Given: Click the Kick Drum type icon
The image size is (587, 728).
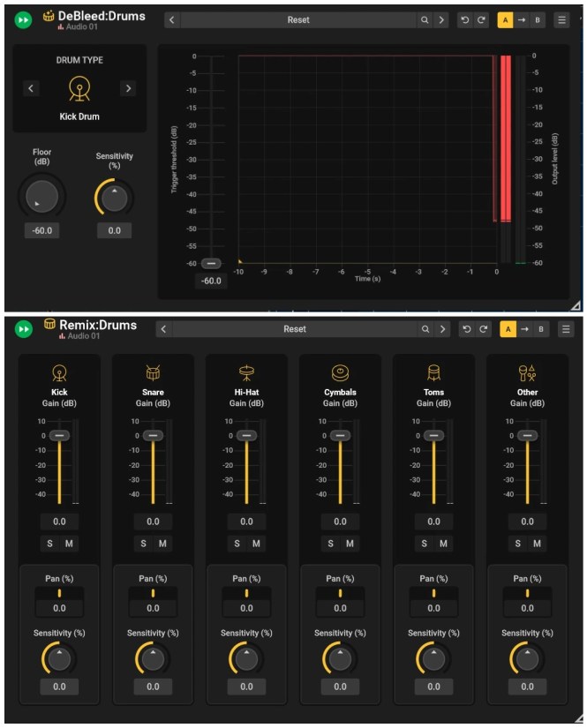Looking at the screenshot, I should tap(79, 88).
